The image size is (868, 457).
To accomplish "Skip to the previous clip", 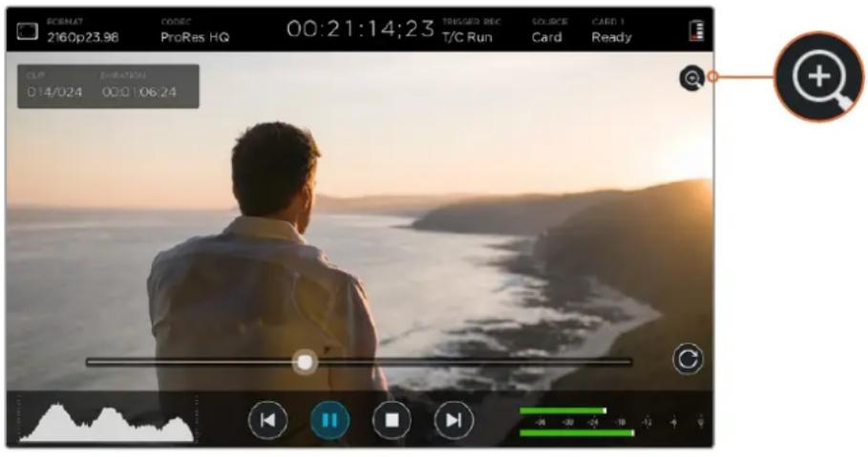I will point(268,421).
